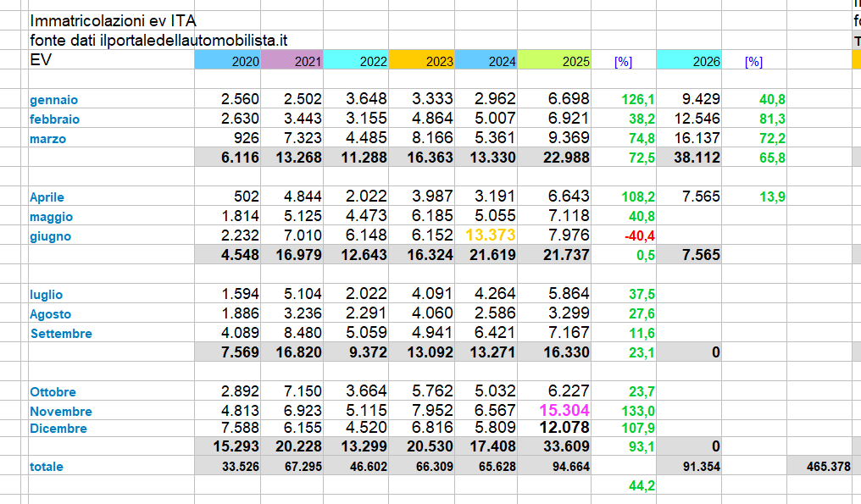This screenshot has width=861, height=504.
Task: Click the 'fonte dati ilportaledellautomobilista.it' cell
Action: click(x=158, y=40)
